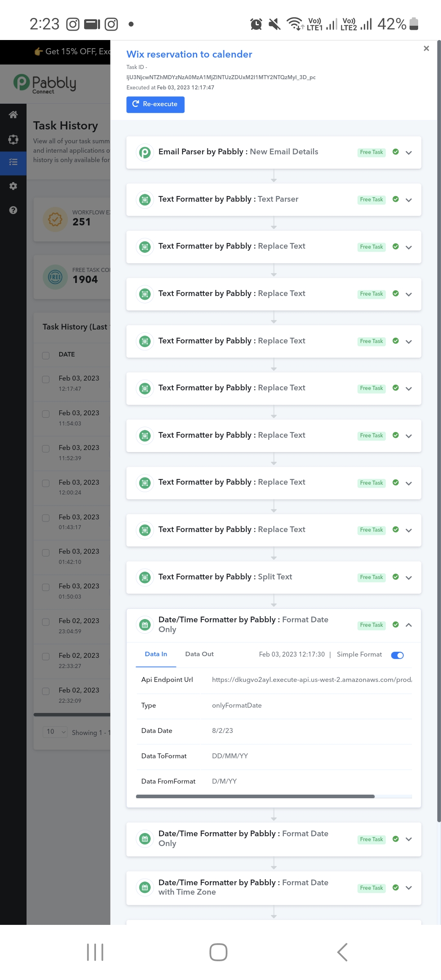441x980 pixels.
Task: Click the Wix reservation to calender title
Action: pyautogui.click(x=189, y=54)
